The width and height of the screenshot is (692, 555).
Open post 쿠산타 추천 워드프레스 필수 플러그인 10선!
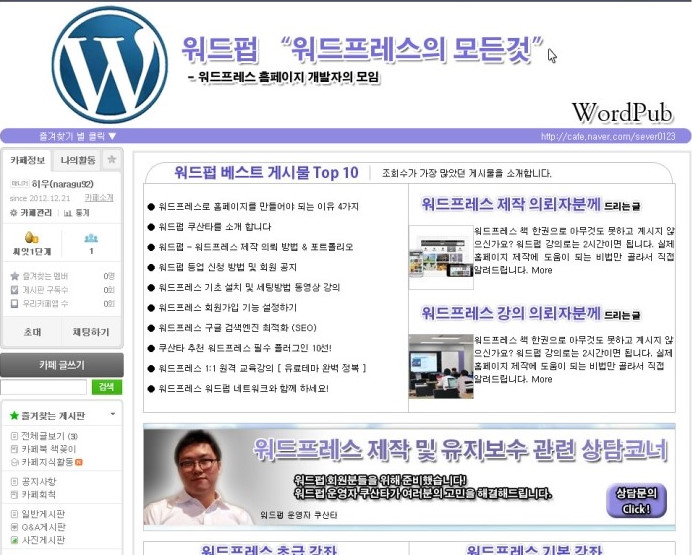(245, 348)
